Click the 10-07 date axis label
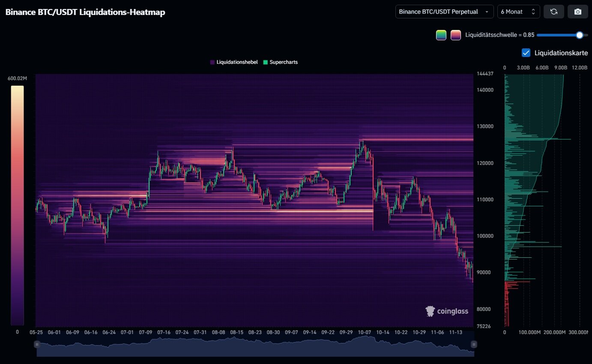The width and height of the screenshot is (592, 364). [365, 332]
